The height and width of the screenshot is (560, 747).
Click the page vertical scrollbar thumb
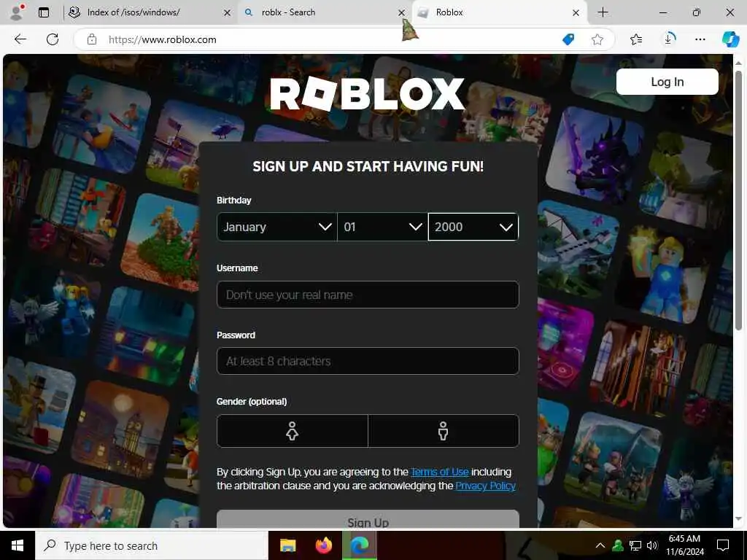tap(738, 200)
